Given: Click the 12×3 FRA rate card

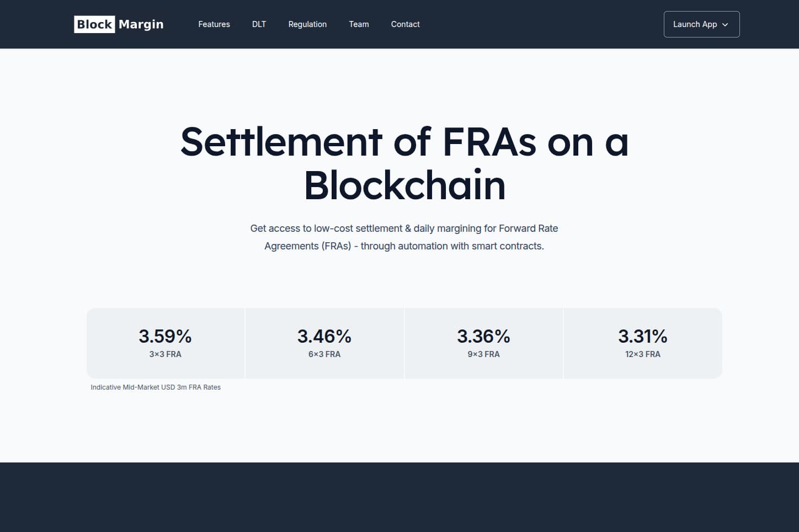Looking at the screenshot, I should click(x=642, y=343).
